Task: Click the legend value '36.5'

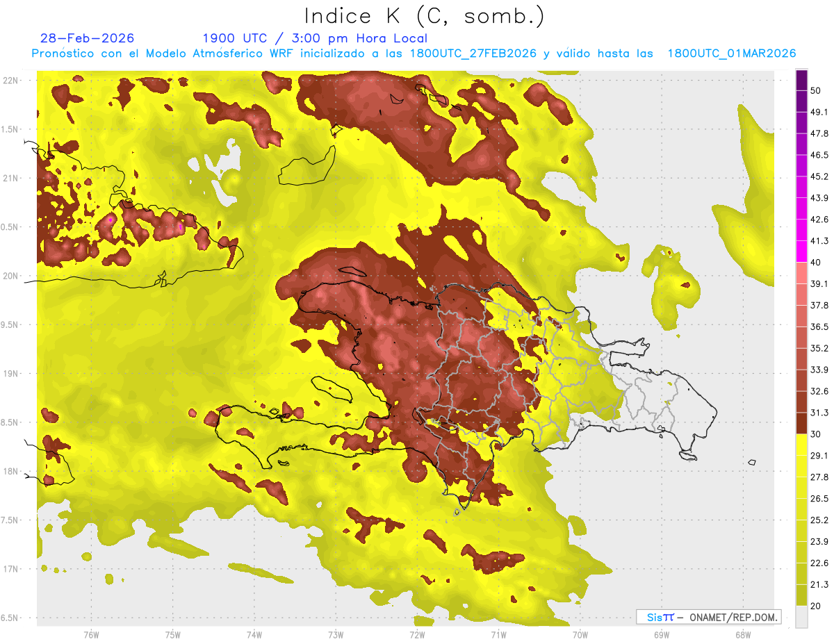Action: (819, 327)
